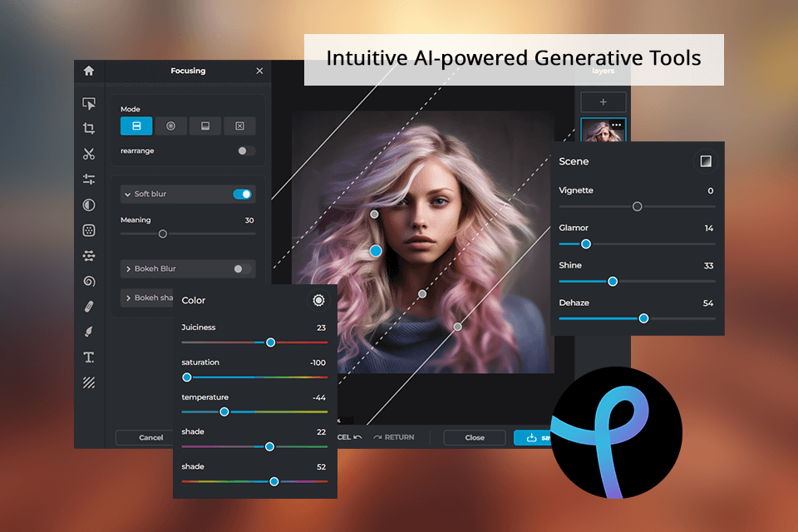The image size is (798, 532).
Task: Choose the third focus mode button
Action: [205, 126]
